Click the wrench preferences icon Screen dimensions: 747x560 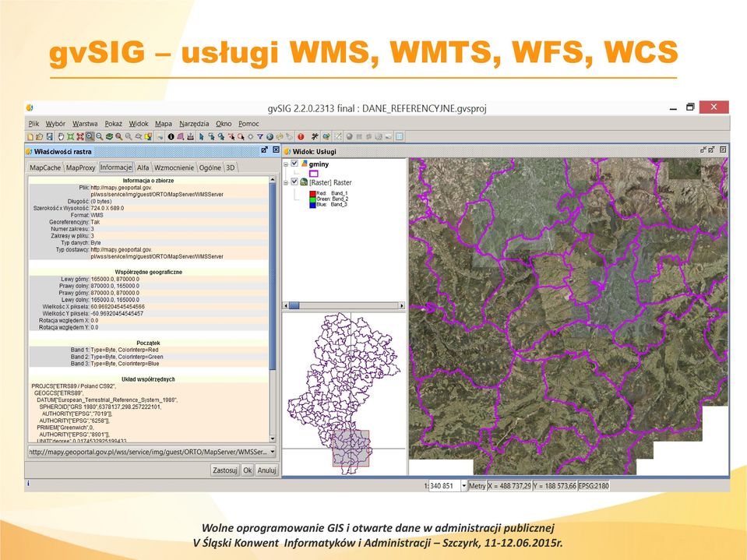315,136
